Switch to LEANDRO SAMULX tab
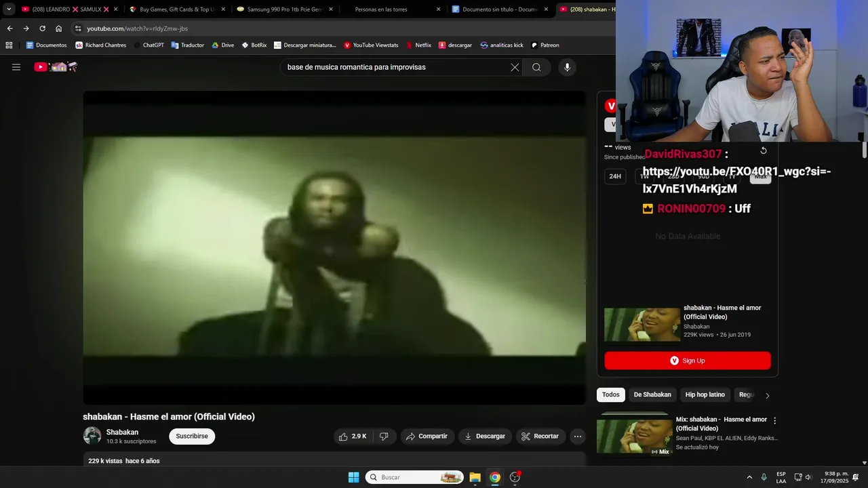 pos(66,9)
